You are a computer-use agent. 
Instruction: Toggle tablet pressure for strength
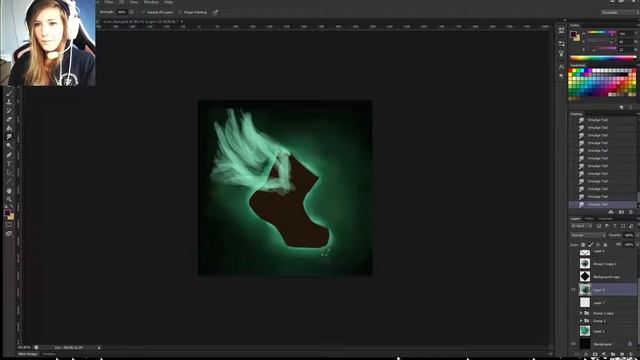click(x=216, y=12)
